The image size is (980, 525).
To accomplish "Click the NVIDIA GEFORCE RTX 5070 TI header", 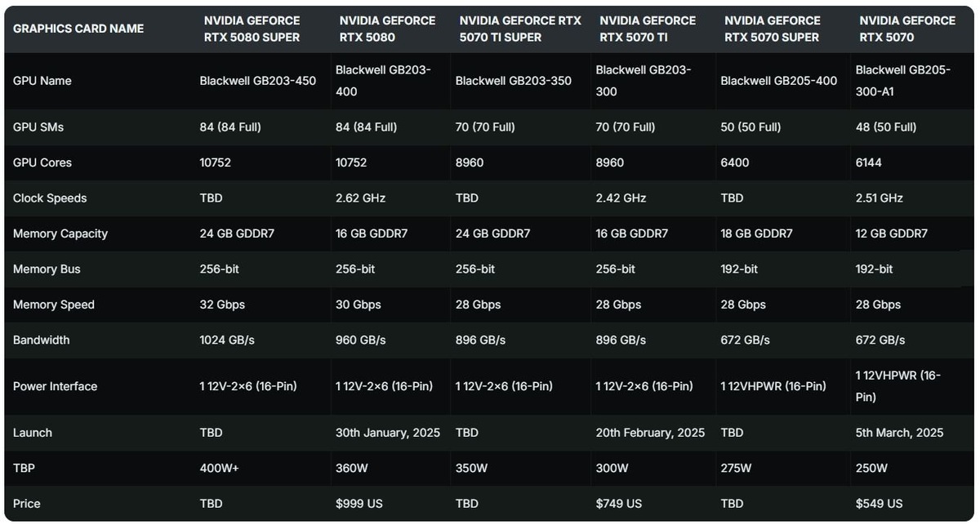I will click(648, 29).
